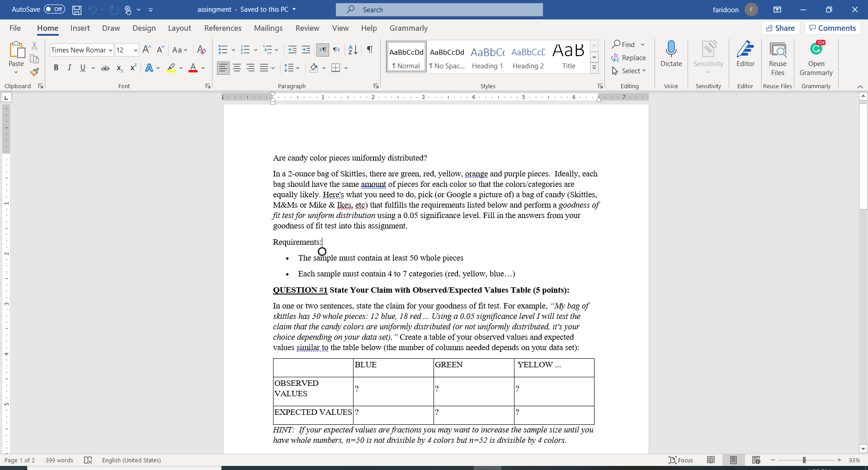The image size is (868, 470).
Task: Click Sort A to Z icon
Action: (353, 50)
